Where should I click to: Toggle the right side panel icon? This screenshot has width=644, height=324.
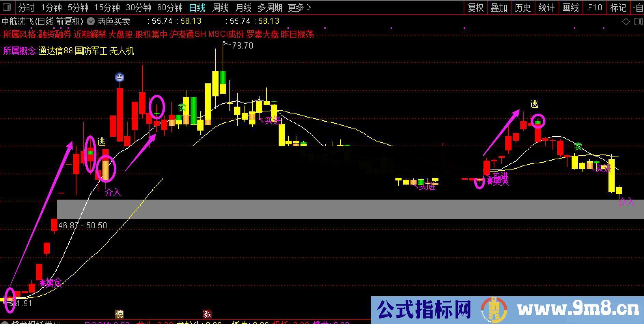coord(638,22)
